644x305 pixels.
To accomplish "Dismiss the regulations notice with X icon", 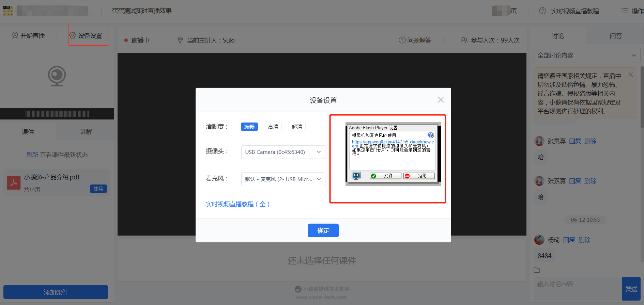I will 631,75.
